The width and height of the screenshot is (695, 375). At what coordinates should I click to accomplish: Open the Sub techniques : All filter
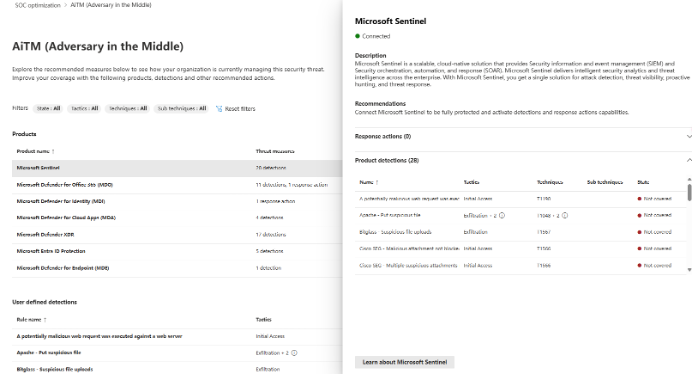[x=182, y=109]
